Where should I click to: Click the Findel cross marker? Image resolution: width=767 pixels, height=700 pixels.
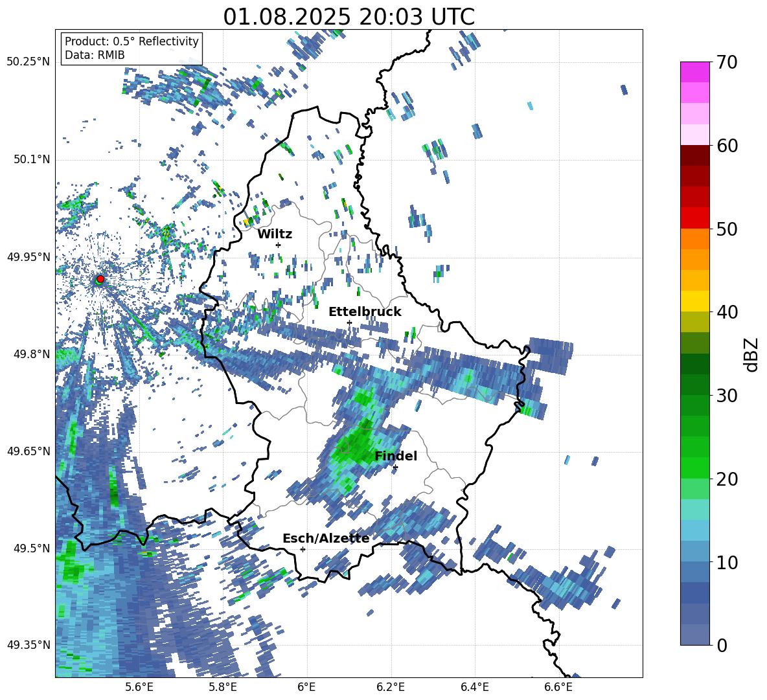[395, 468]
